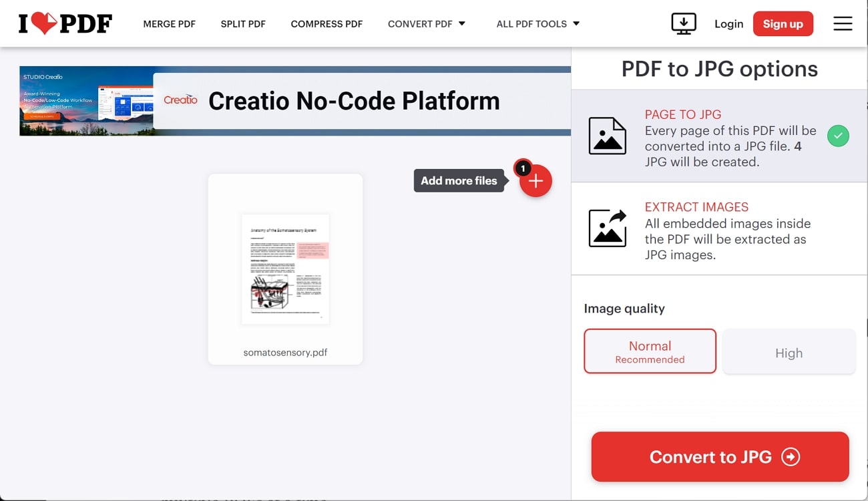This screenshot has height=501, width=868.
Task: Click the Image quality label
Action: click(x=624, y=309)
